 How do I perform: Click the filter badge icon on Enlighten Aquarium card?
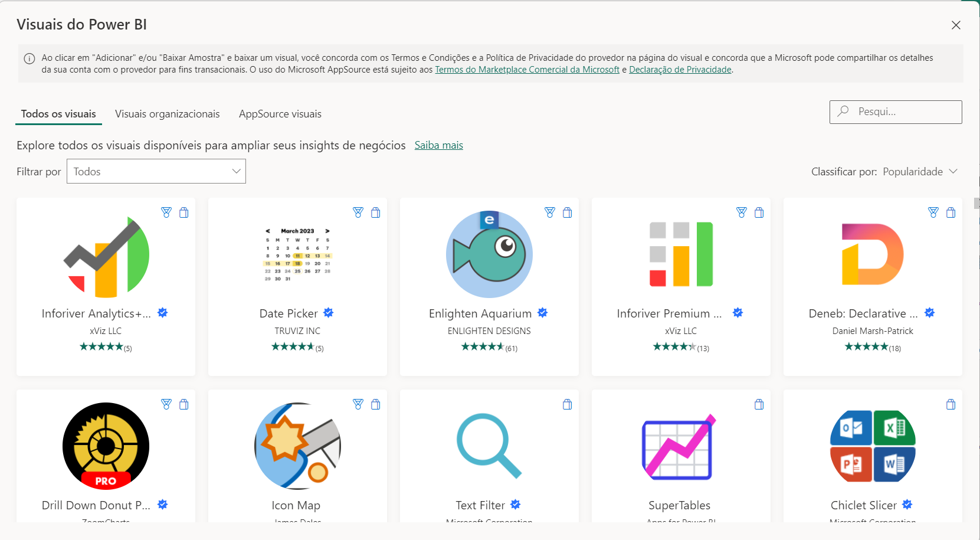coord(550,212)
